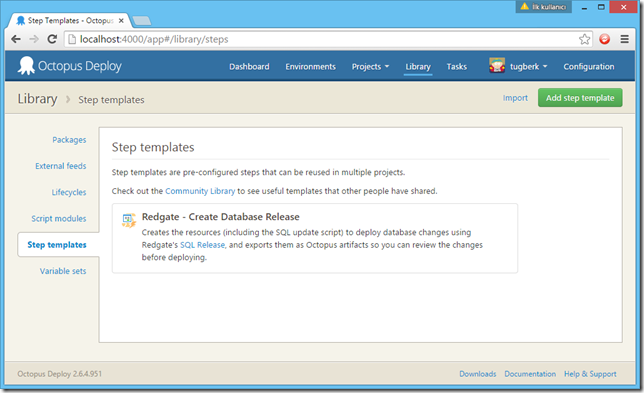
Task: Follow the Community Library link
Action: (x=200, y=191)
